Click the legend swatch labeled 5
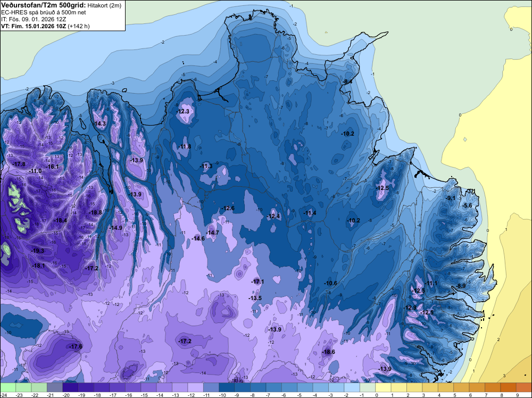 click(461, 387)
